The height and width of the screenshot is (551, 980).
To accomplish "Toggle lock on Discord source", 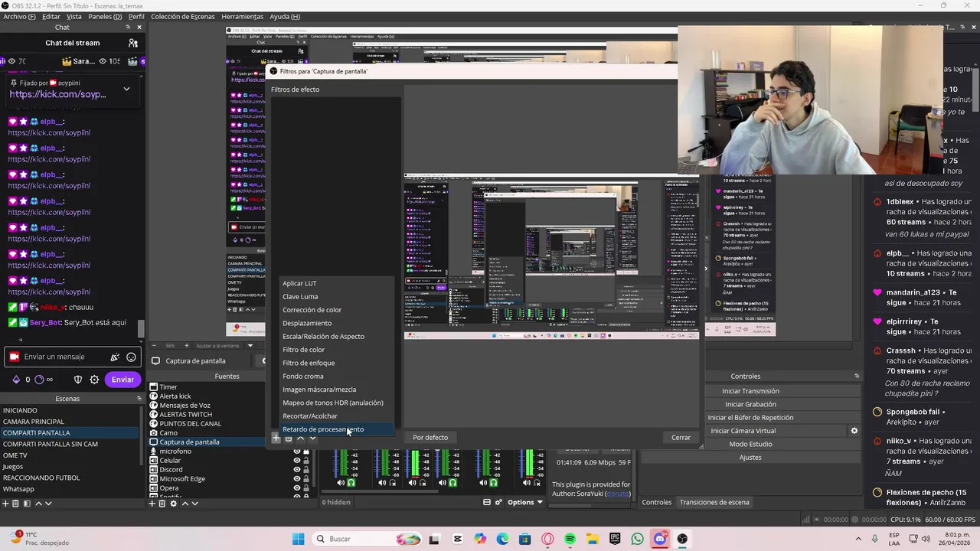I will point(306,470).
